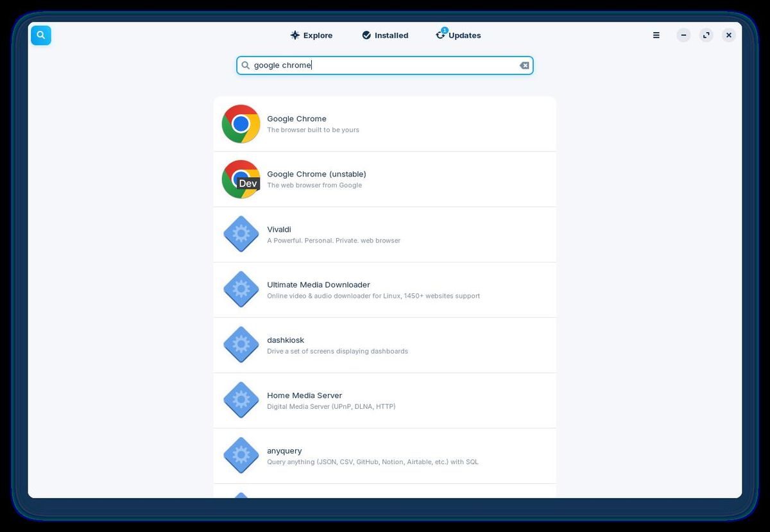Click the Google Chrome logo icon
The image size is (770, 532).
pos(241,124)
